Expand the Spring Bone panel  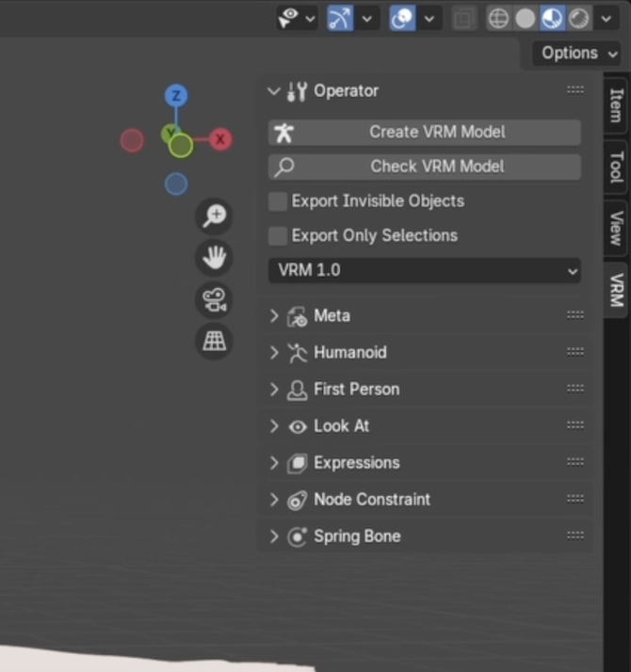click(x=274, y=536)
